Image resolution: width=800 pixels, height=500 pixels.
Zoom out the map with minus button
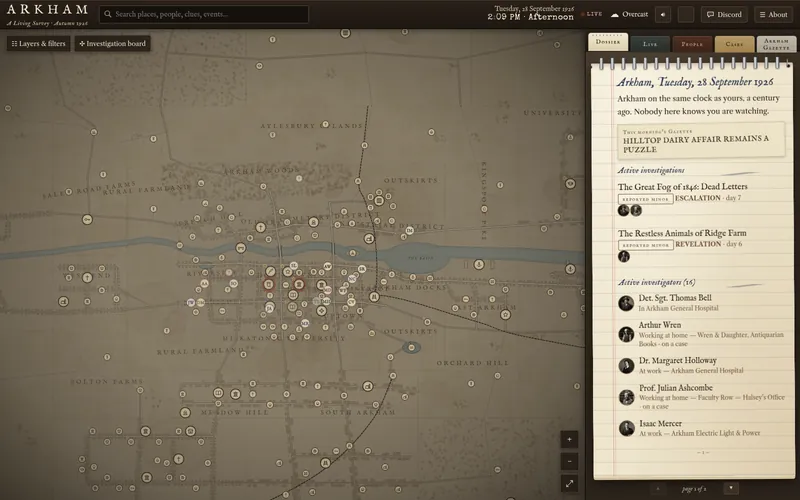pos(569,462)
